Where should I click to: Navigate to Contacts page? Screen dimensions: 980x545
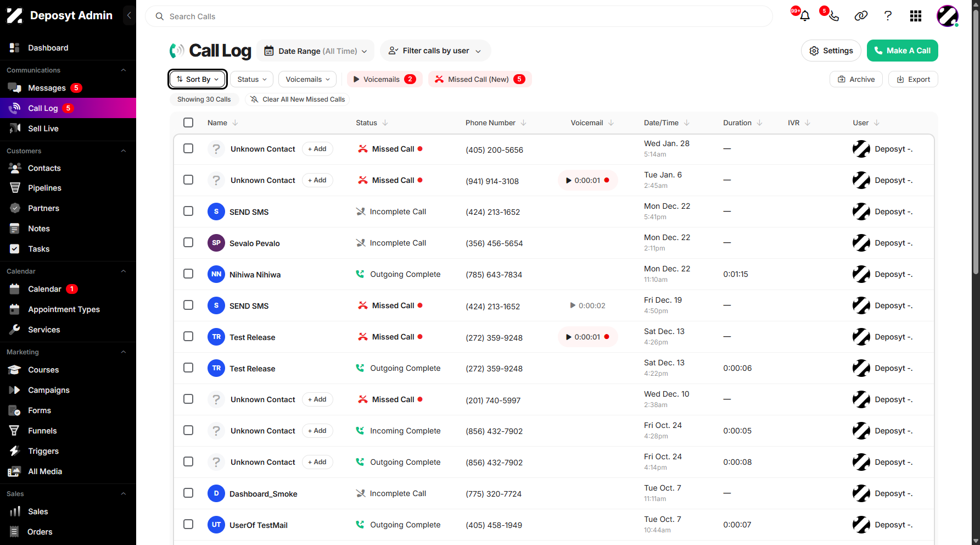(x=44, y=168)
